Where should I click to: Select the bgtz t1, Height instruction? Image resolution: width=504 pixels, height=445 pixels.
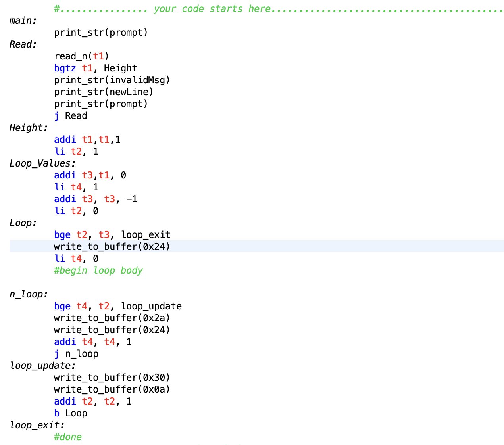coord(95,68)
